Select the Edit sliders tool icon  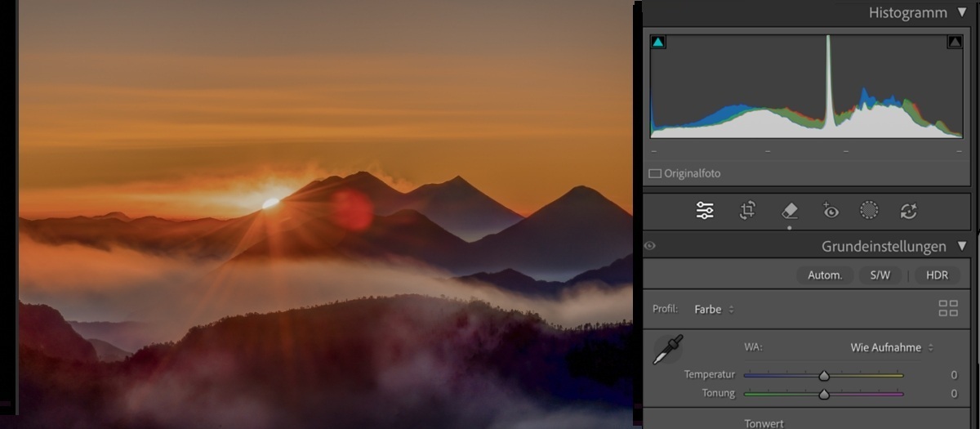pos(705,211)
